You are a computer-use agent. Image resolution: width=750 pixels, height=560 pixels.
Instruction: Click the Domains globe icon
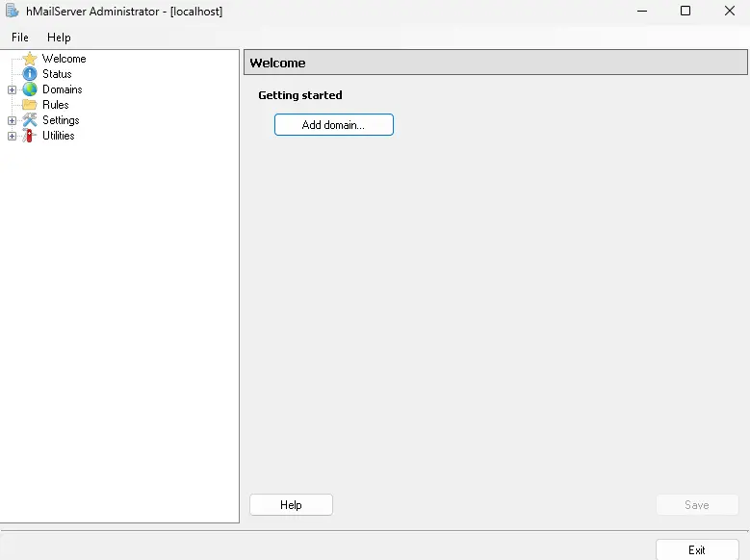click(x=30, y=89)
